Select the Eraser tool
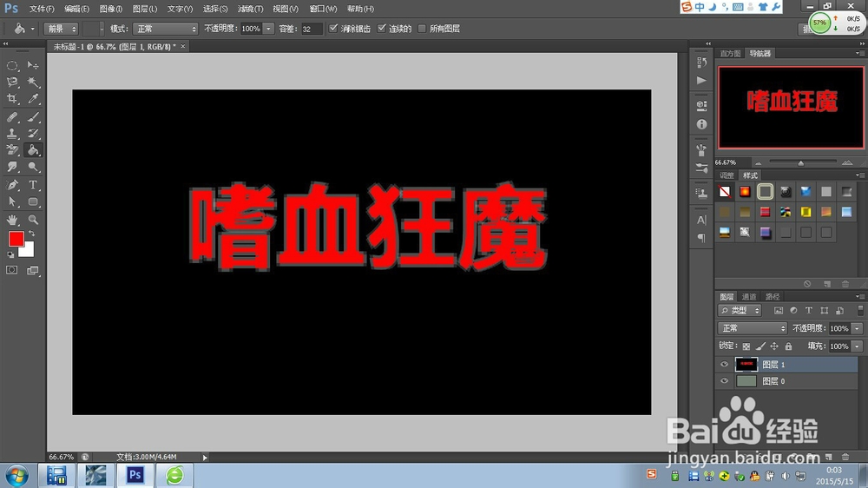This screenshot has height=488, width=868. point(12,150)
